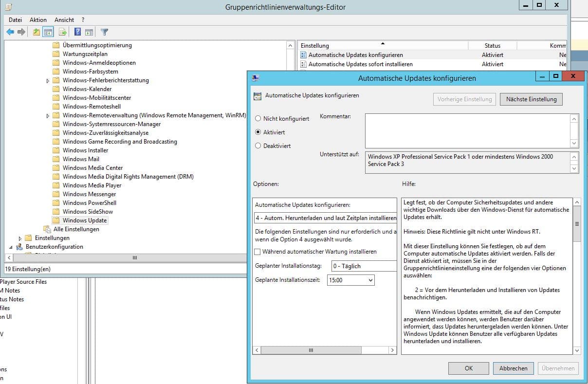588x384 pixels.
Task: Select Windows Installer in tree
Action: point(85,150)
